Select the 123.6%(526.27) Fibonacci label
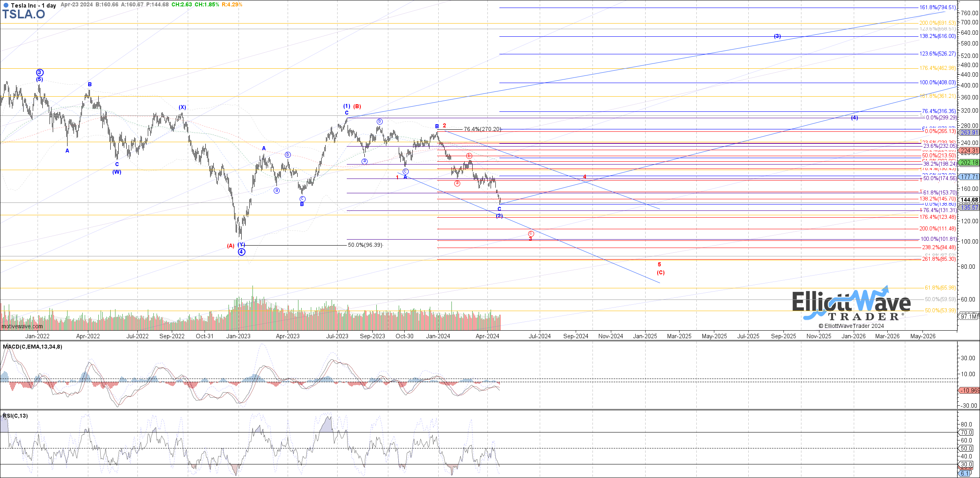This screenshot has height=478, width=980. 937,54
